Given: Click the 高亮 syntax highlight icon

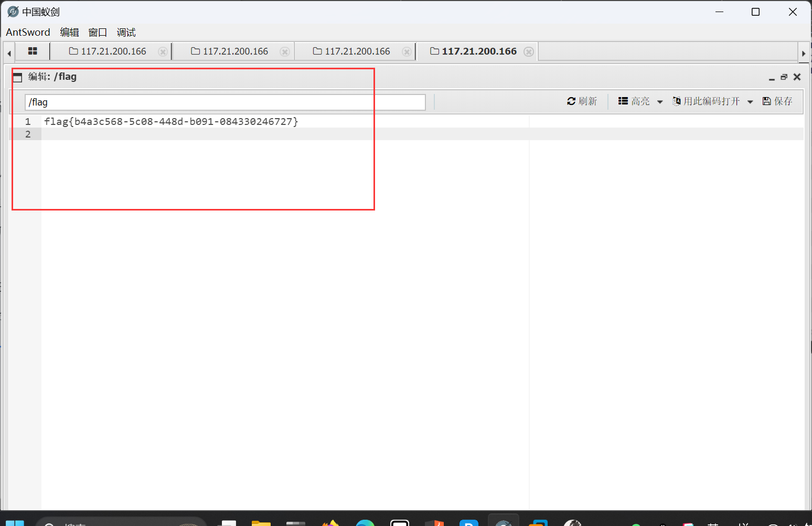Looking at the screenshot, I should click(623, 101).
